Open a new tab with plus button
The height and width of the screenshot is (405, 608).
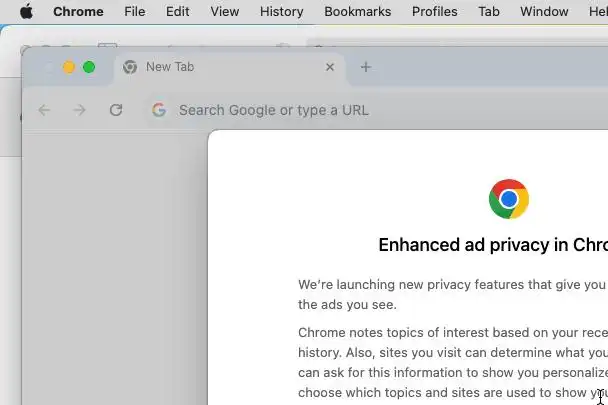(x=366, y=67)
